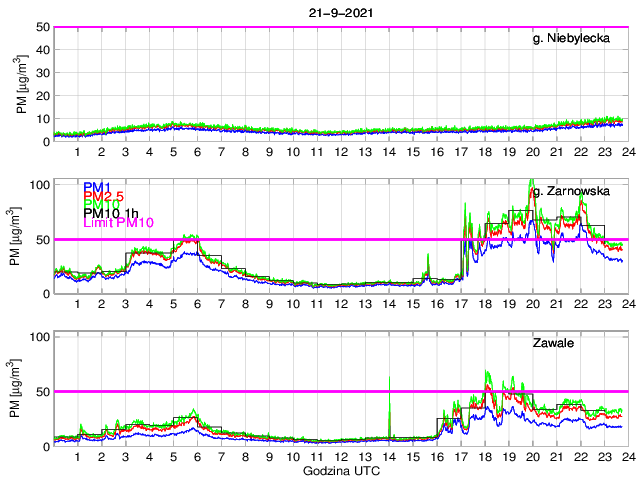Screen dimensions: 640x480
Task: Click the blue PM1 legend entry
Action: [x=98, y=187]
